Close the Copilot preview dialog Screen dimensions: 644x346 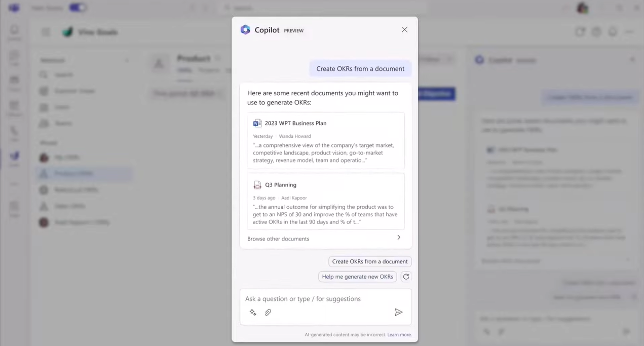tap(404, 30)
